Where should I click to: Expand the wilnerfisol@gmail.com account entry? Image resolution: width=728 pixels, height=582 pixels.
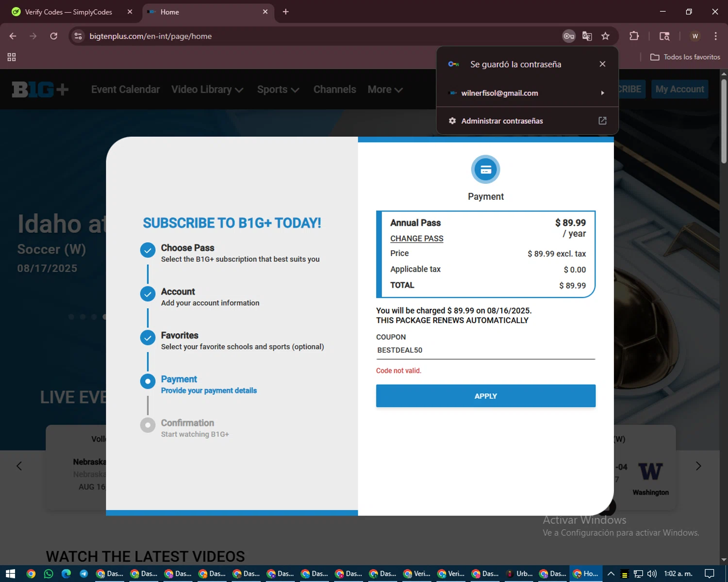[527, 93]
